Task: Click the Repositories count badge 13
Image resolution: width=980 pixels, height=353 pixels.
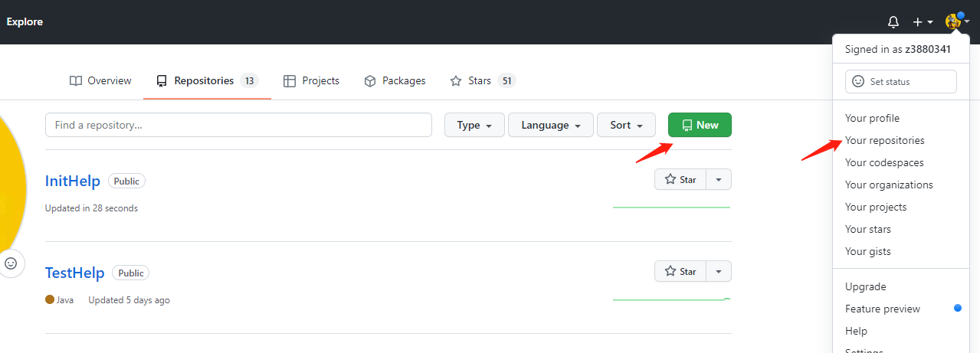Action: click(249, 80)
